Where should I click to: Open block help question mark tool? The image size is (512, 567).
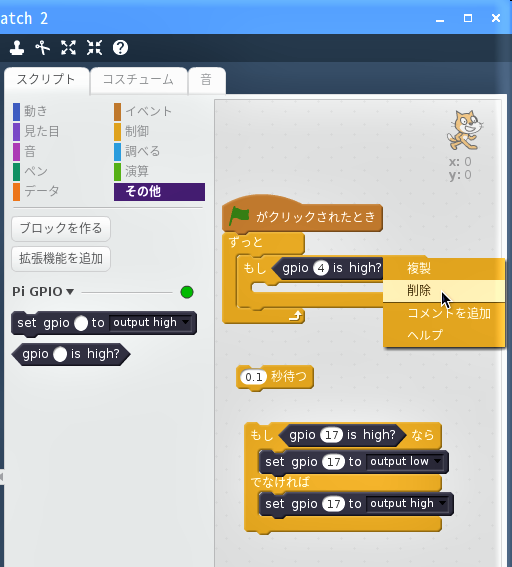coord(120,48)
